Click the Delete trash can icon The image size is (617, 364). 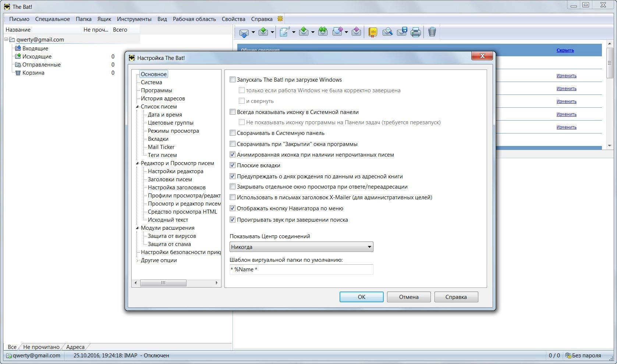(432, 32)
